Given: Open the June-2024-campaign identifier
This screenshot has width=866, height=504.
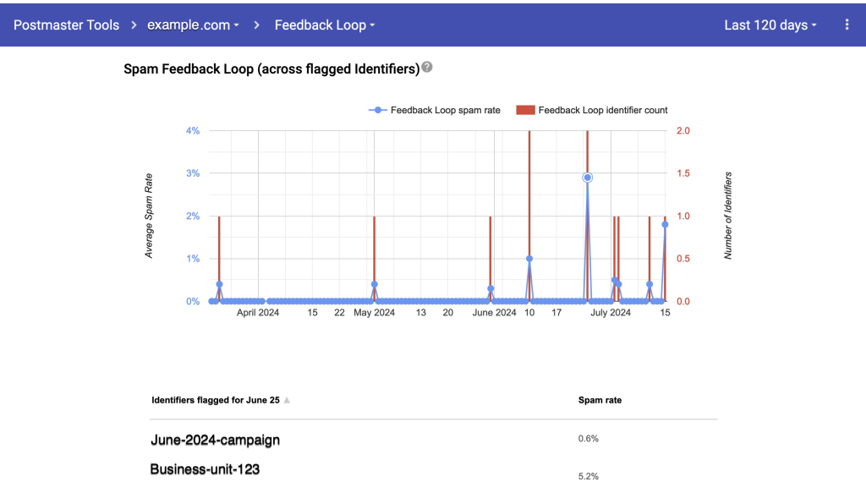Looking at the screenshot, I should tap(214, 441).
